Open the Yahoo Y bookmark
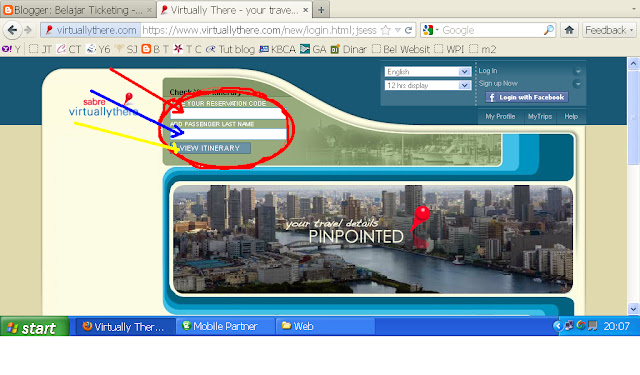640x375 pixels. click(x=11, y=49)
